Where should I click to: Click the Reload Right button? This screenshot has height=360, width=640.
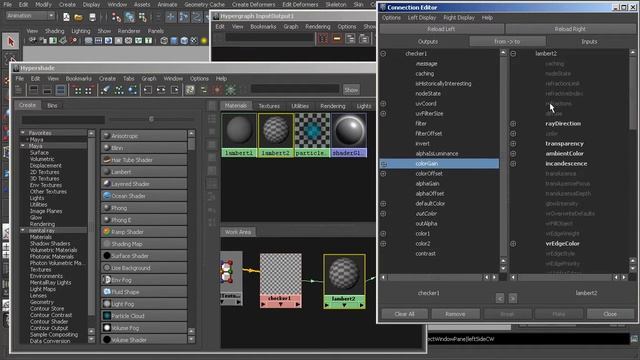[x=570, y=29]
